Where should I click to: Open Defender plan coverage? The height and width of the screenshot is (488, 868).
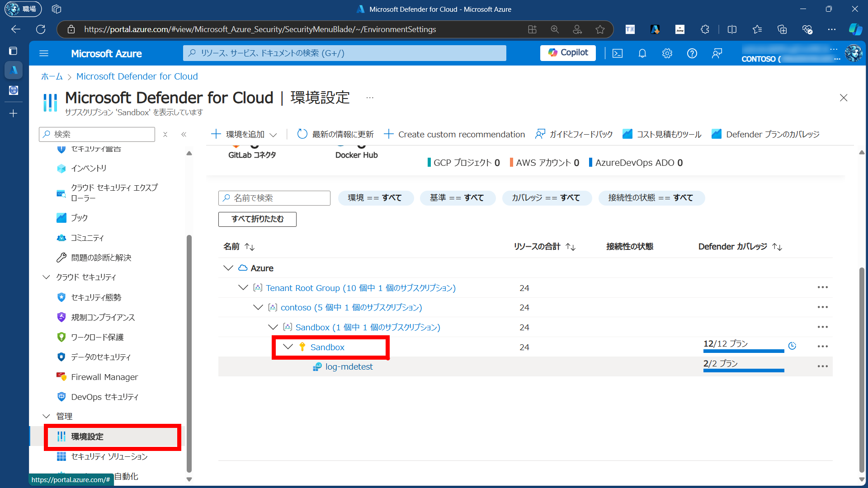click(765, 134)
